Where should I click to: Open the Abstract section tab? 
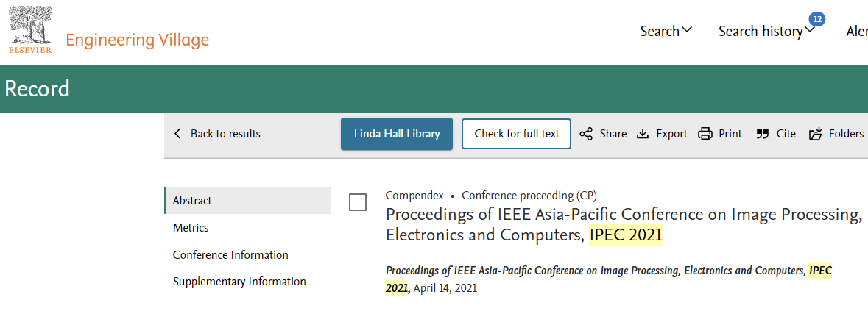[x=247, y=201]
